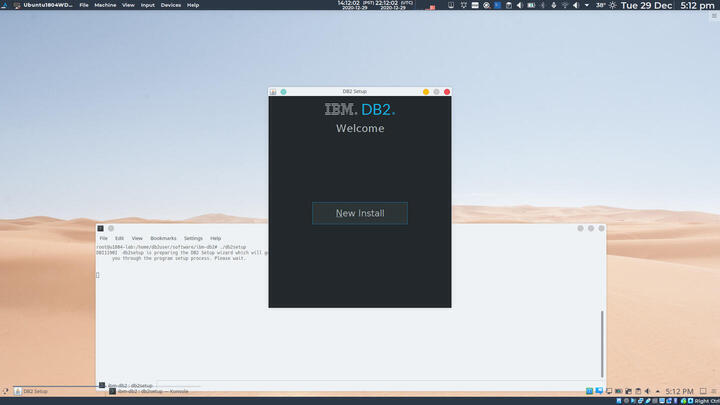This screenshot has height=405, width=720.
Task: Open the VirtualBox Machine menu
Action: coord(105,5)
